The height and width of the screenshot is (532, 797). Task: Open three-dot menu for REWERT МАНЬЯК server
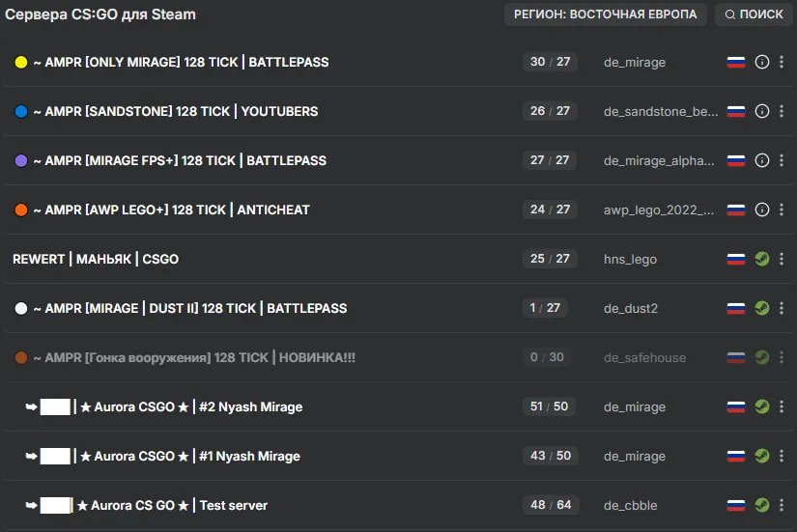tap(782, 259)
